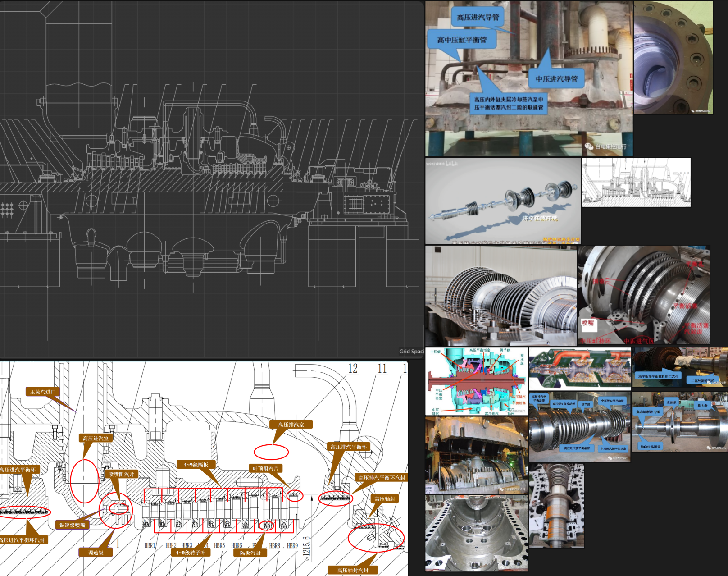This screenshot has width=728, height=576.
Task: Click the 隔板汽封 brown label
Action: (250, 553)
